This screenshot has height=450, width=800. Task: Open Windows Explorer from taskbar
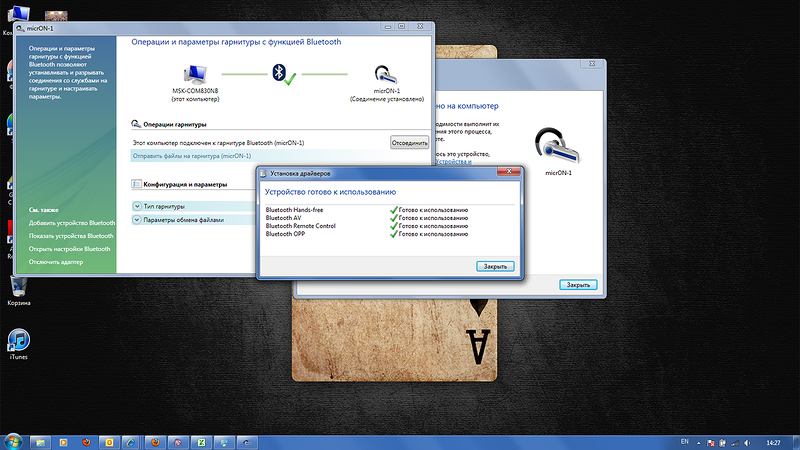click(x=40, y=442)
